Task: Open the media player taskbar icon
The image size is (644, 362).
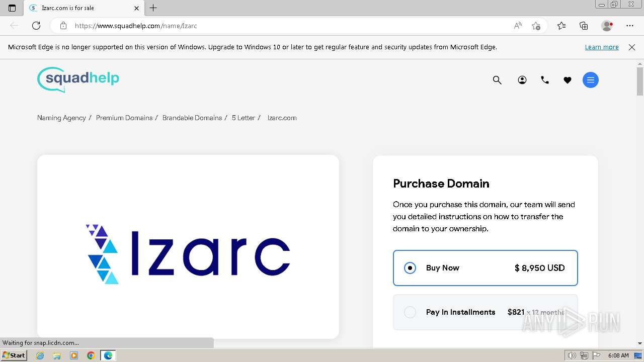Action: (x=74, y=355)
